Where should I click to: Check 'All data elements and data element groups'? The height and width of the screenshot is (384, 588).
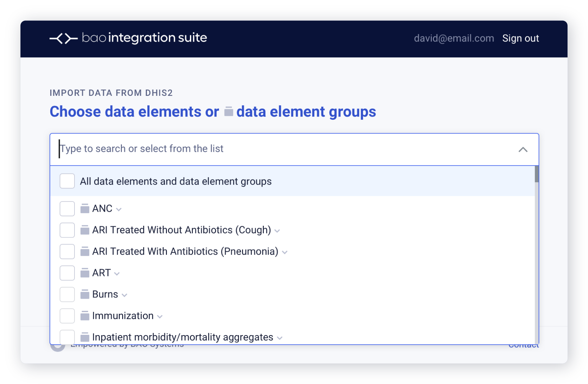[x=67, y=181]
